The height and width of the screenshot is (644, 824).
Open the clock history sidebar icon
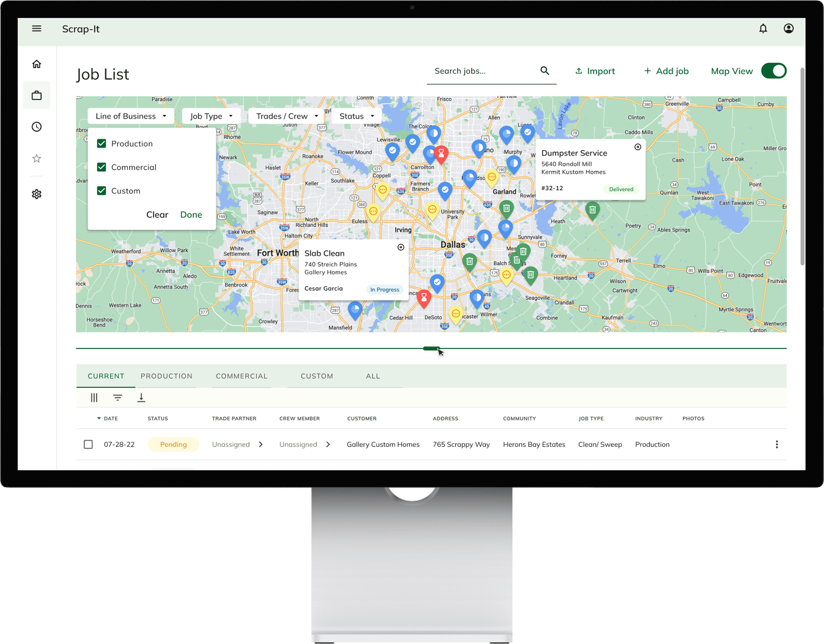tap(36, 127)
